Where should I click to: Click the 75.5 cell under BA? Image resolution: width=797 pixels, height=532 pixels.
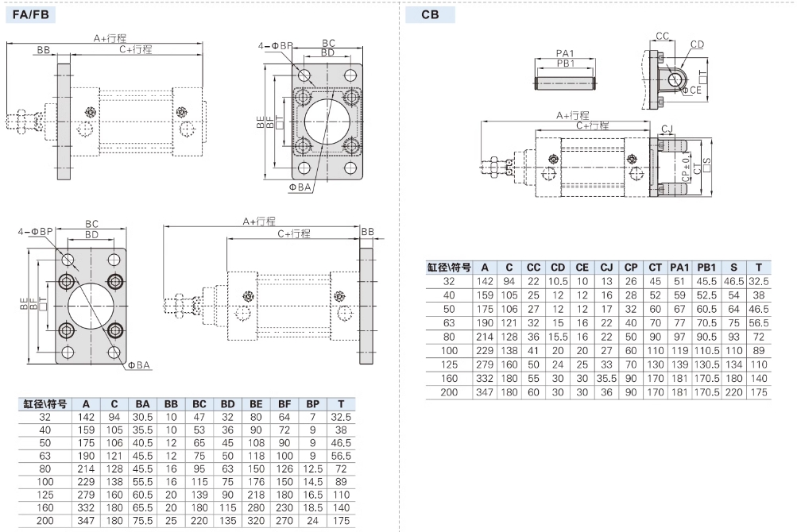(142, 521)
